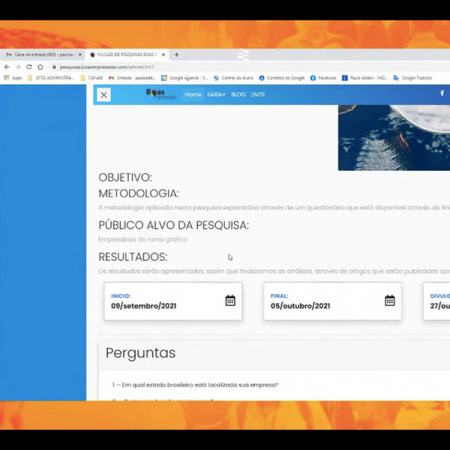Click the OBJETIVO heading
This screenshot has height=450, width=450.
point(125,177)
